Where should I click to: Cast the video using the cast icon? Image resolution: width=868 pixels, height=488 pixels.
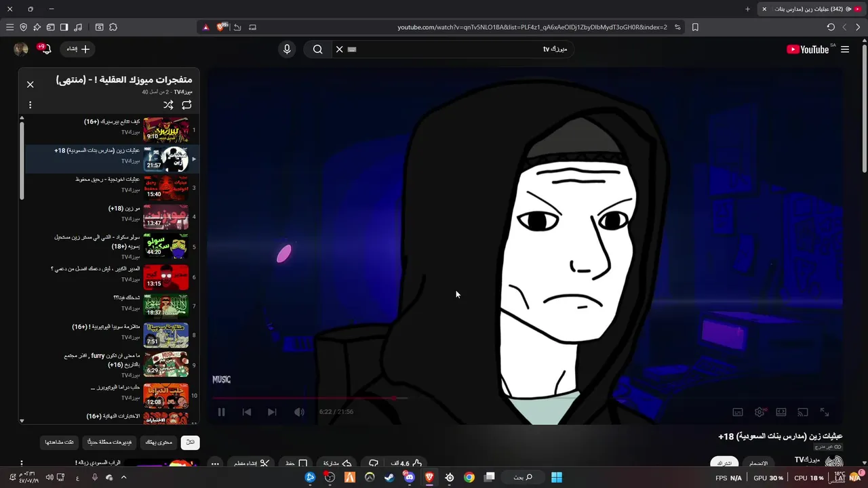pos(803,411)
